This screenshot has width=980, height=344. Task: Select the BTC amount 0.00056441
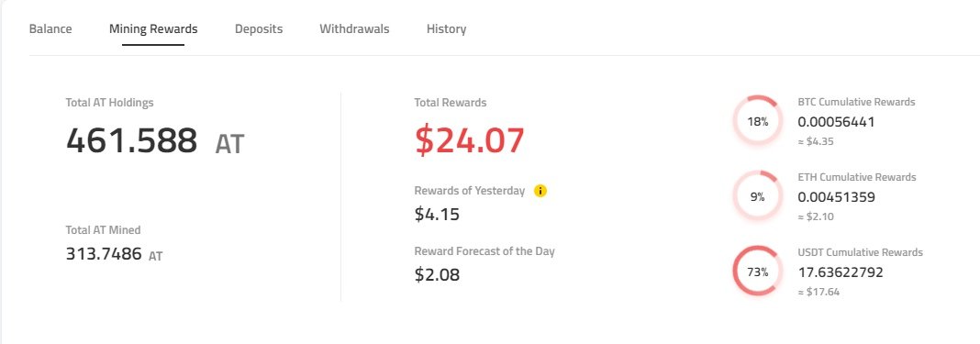[x=836, y=122]
